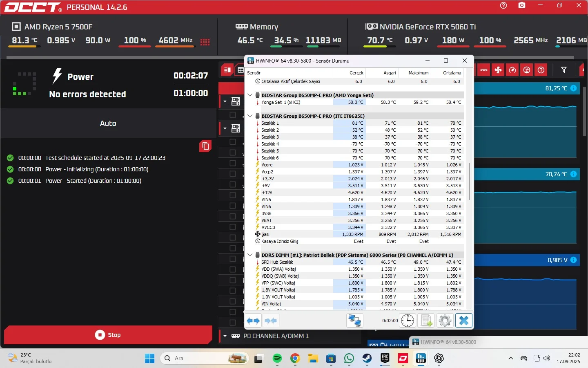The width and height of the screenshot is (588, 368).
Task: Click the expand columns arrows in HWiNFO
Action: (253, 321)
